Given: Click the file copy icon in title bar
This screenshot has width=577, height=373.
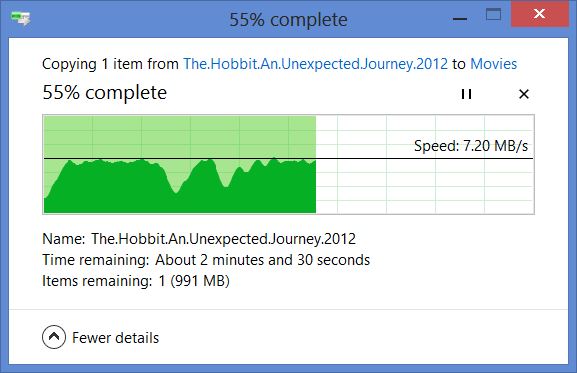Looking at the screenshot, I should 21,18.
